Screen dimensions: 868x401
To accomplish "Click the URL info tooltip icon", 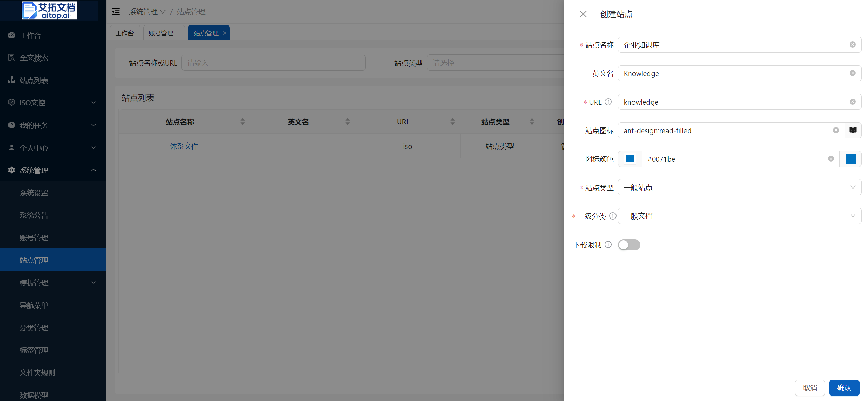I will point(608,102).
